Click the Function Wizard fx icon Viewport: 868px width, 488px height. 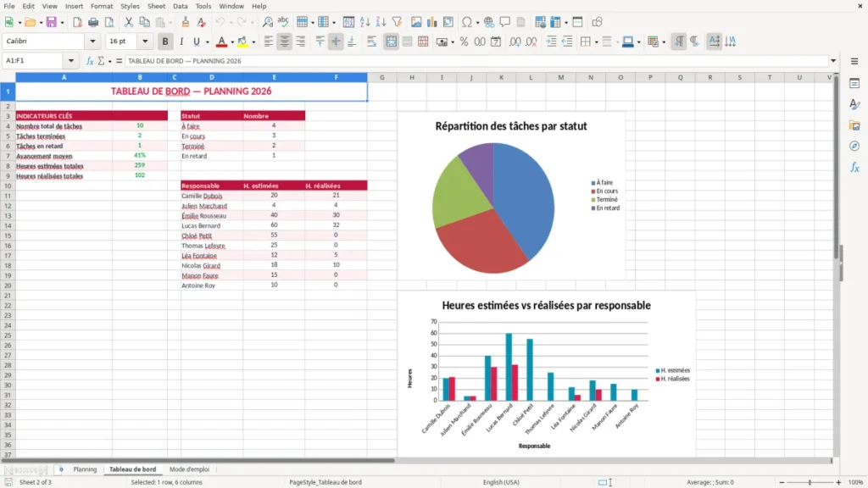pos(90,61)
